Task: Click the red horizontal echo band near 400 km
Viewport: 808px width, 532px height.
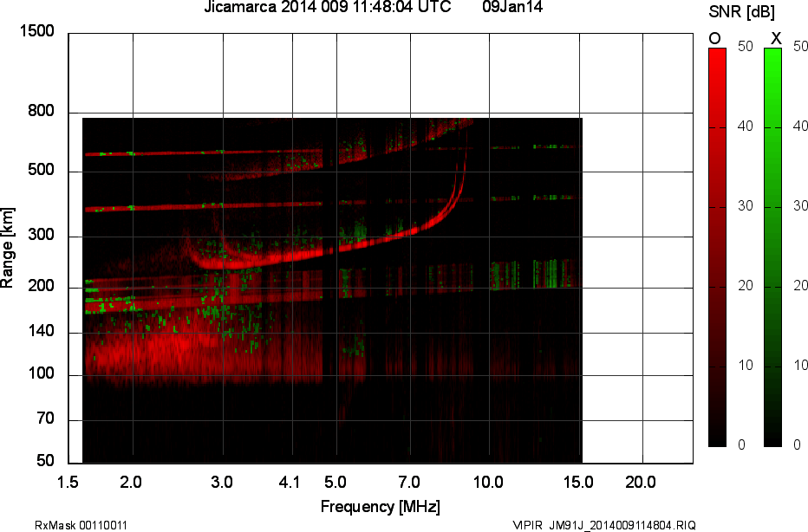Action: point(204,207)
